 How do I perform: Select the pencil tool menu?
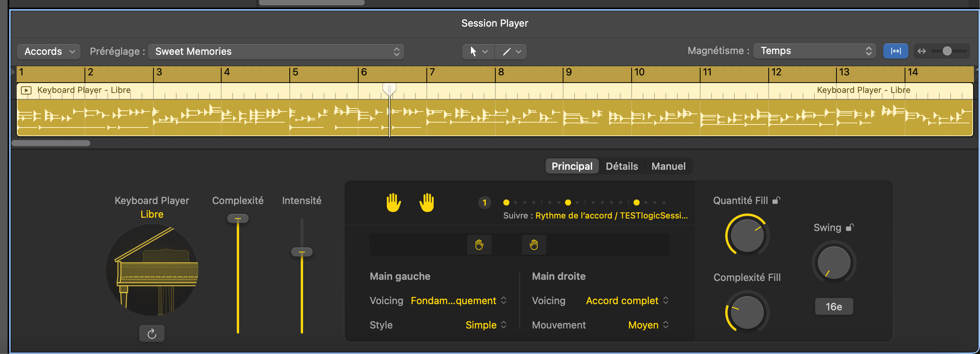(511, 51)
